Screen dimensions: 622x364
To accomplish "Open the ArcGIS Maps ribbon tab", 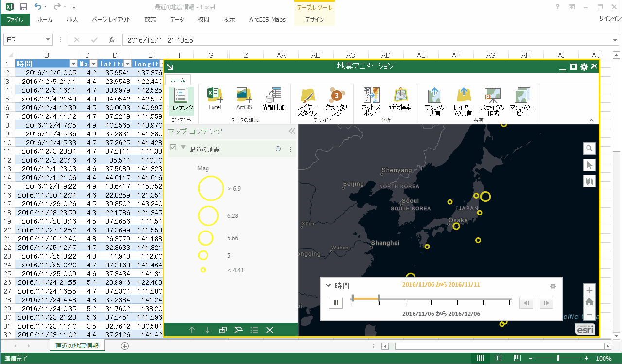I will [267, 20].
